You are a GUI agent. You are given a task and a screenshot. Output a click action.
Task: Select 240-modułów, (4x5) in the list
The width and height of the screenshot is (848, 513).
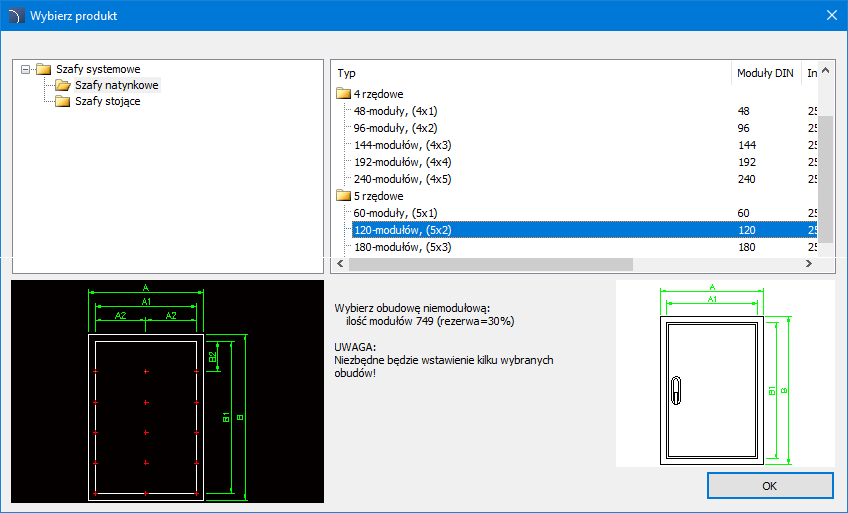click(x=402, y=179)
